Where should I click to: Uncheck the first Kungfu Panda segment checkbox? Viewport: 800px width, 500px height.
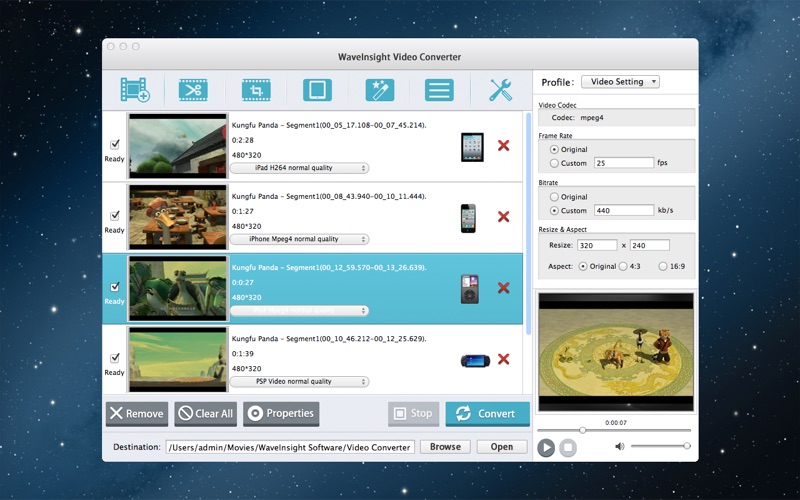click(115, 144)
